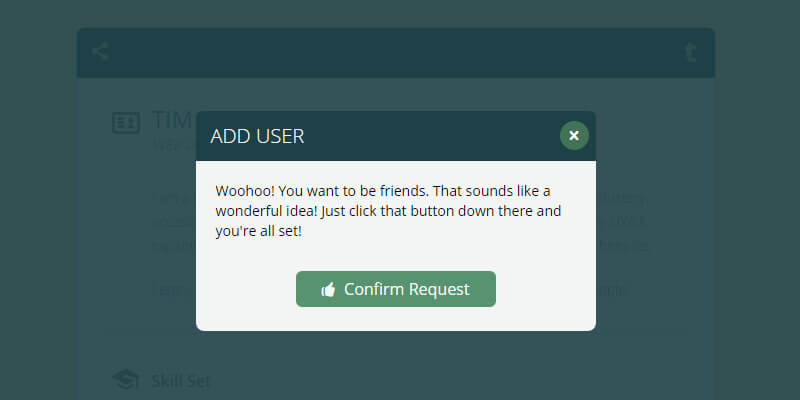Click the thumbs-up icon on Confirm Request
Screen dimensions: 800x400
pyautogui.click(x=328, y=290)
